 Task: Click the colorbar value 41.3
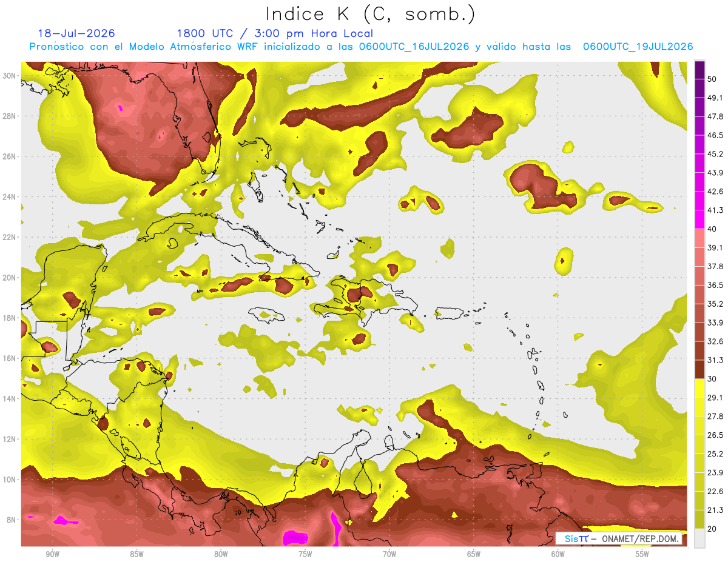coord(715,211)
